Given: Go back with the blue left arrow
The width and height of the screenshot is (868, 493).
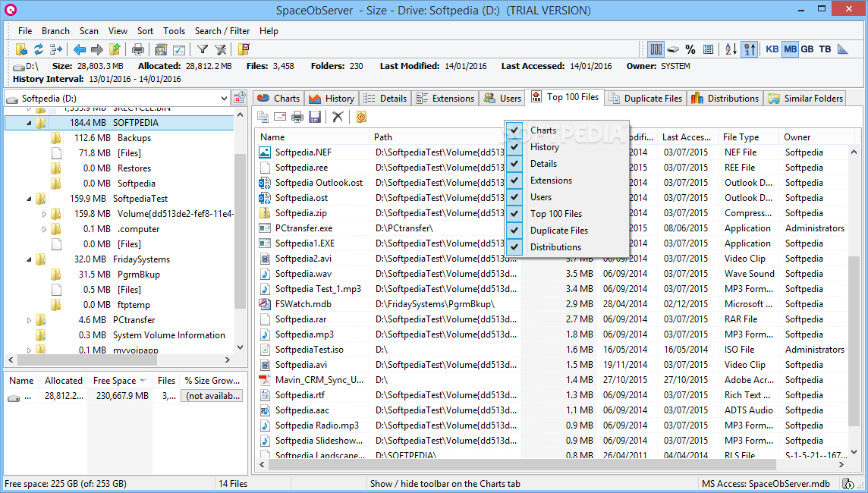Looking at the screenshot, I should tap(80, 49).
